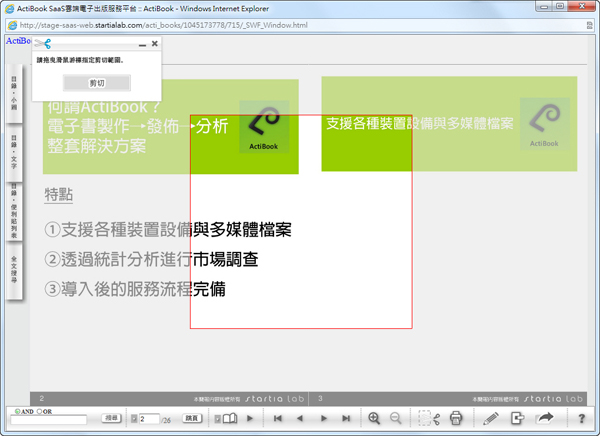Jump to the last page
Viewport: 600px width, 436px height.
point(346,418)
